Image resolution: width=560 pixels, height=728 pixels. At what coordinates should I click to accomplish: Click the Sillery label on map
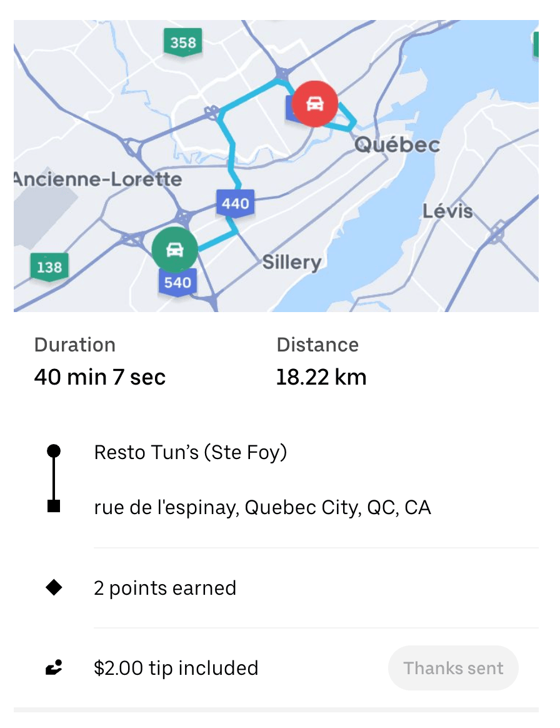(x=291, y=261)
